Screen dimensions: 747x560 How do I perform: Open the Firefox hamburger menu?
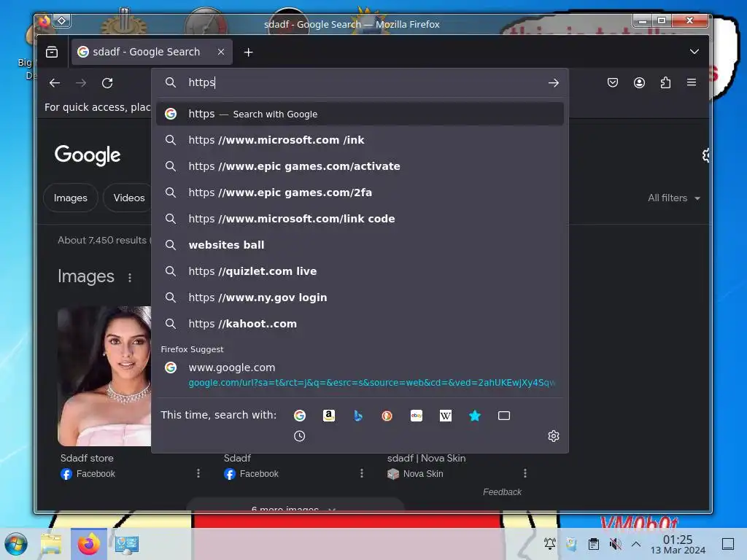click(692, 82)
